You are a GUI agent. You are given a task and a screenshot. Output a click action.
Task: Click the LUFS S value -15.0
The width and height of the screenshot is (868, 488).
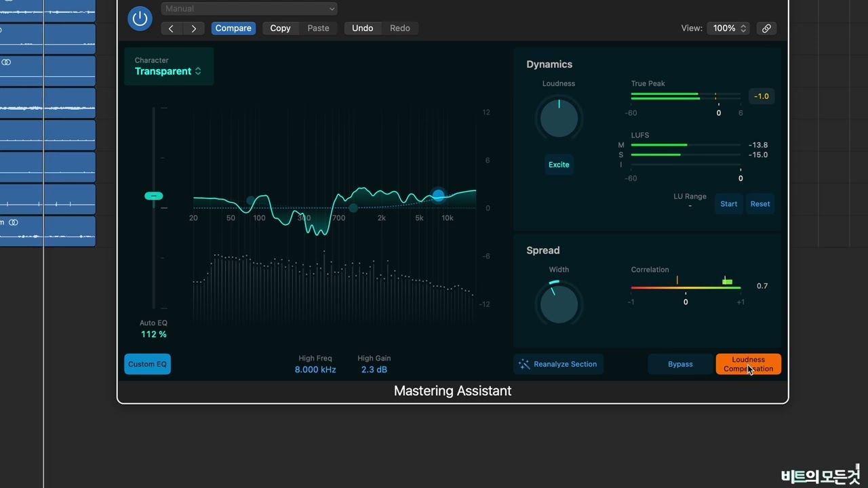click(x=758, y=155)
